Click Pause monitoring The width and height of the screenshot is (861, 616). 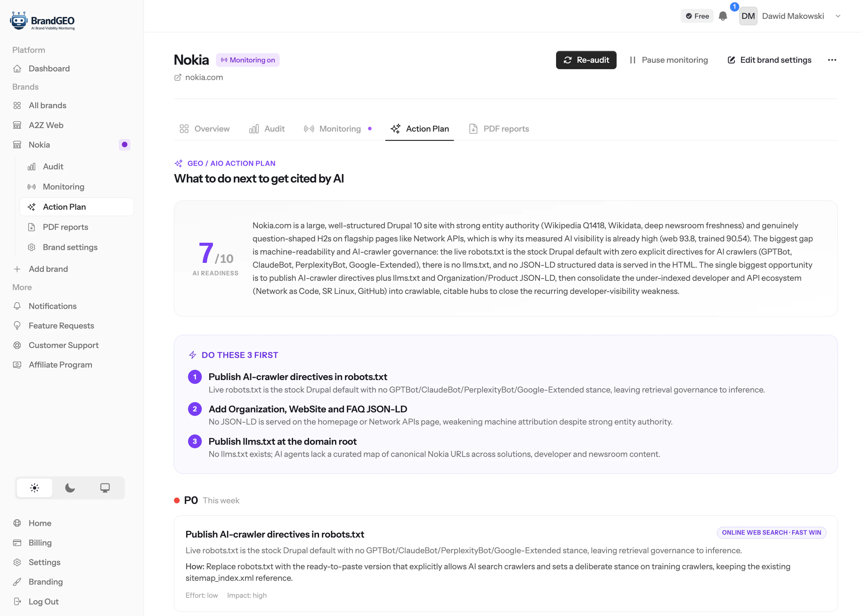coord(668,60)
